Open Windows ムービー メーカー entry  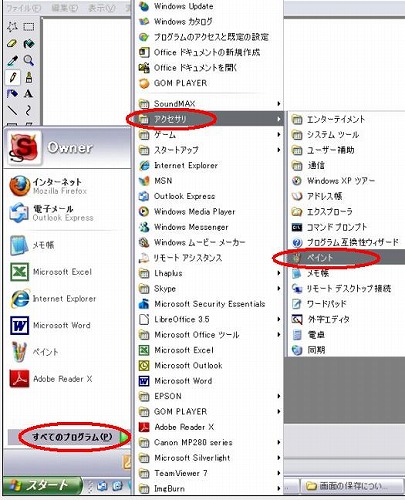(210, 242)
